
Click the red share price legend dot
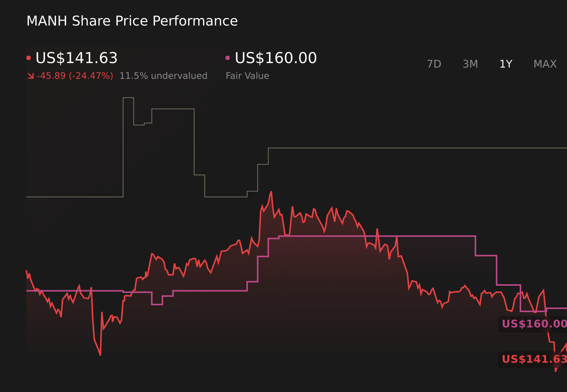pos(29,57)
